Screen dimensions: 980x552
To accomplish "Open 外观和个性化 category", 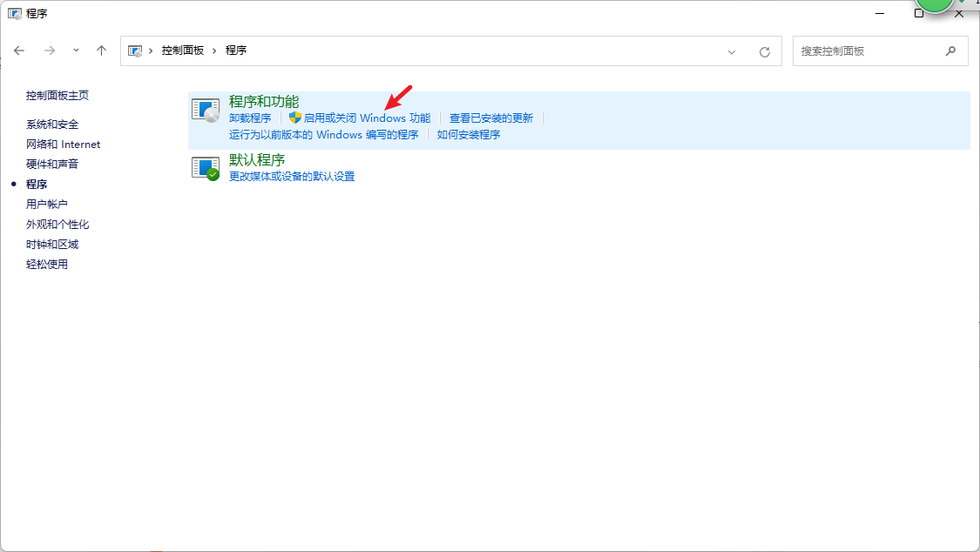I will (57, 224).
